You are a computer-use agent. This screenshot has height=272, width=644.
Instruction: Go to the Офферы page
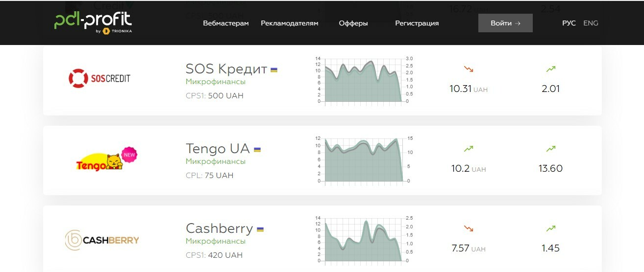(x=353, y=23)
